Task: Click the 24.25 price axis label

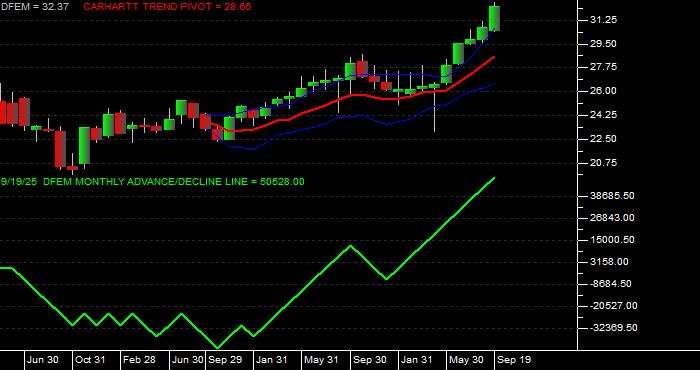Action: (603, 115)
